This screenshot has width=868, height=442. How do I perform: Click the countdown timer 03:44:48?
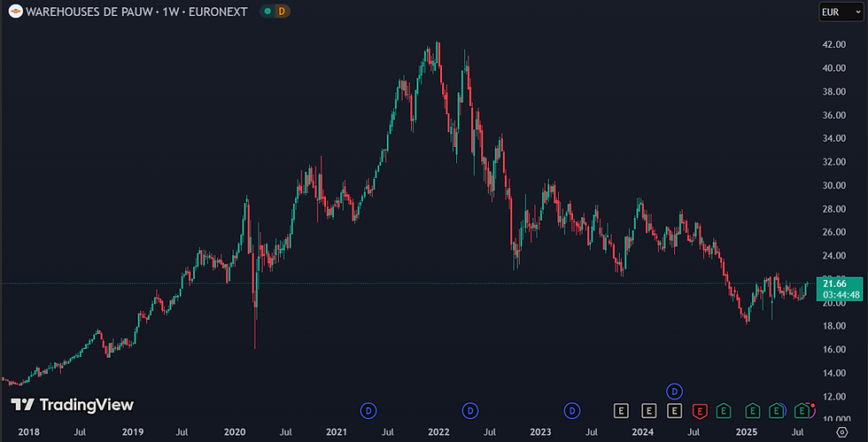coord(841,295)
